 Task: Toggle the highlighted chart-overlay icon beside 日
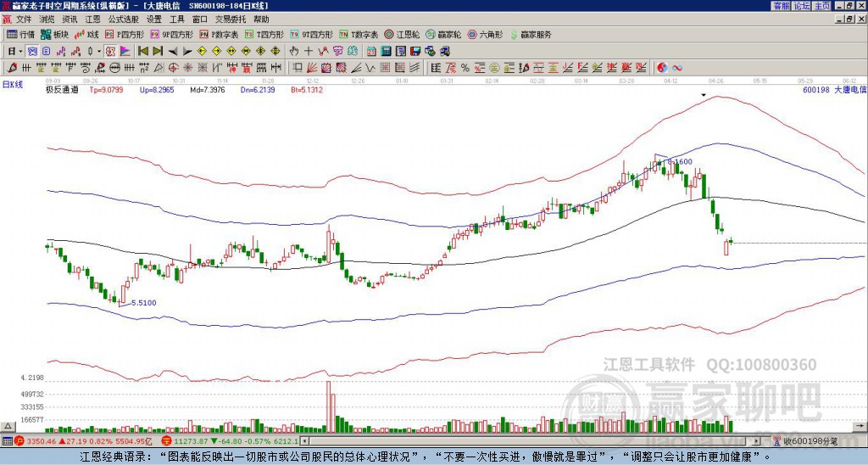(31, 51)
